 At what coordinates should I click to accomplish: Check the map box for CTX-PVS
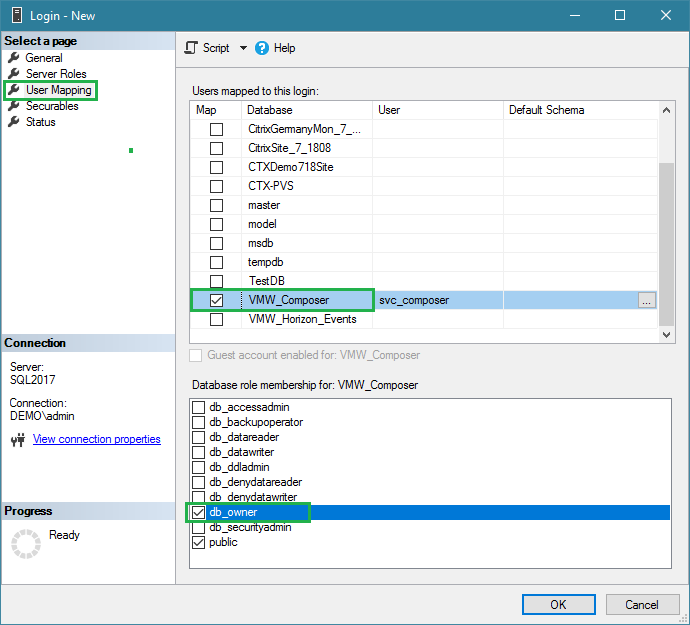(216, 186)
